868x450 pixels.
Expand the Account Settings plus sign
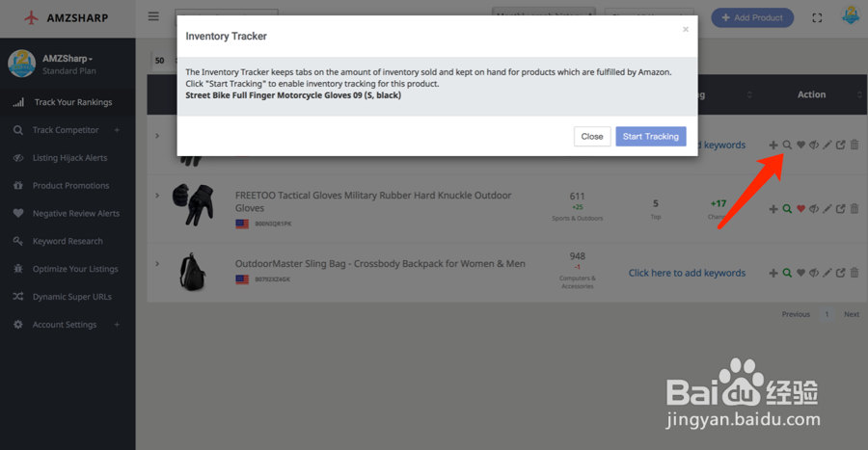117,325
